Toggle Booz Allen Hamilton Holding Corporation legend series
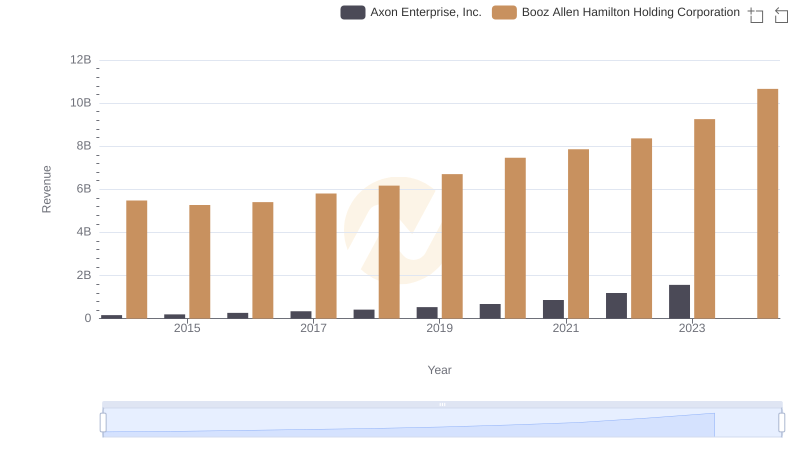This screenshot has height=461, width=800. pos(616,12)
